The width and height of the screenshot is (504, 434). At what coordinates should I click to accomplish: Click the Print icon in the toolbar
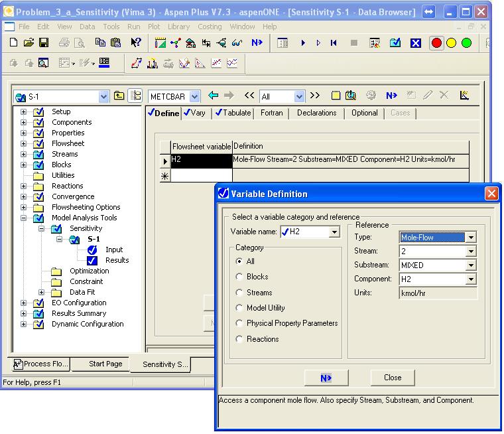pos(64,42)
